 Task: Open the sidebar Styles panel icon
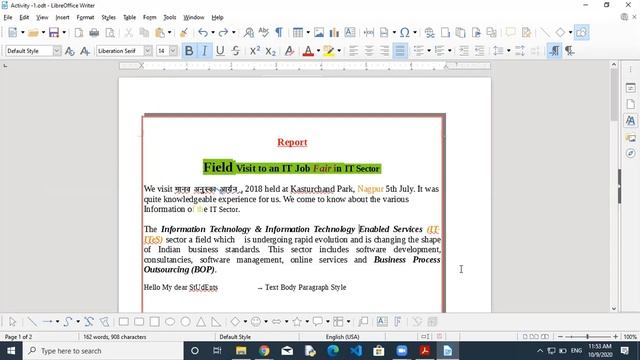pos(631,121)
